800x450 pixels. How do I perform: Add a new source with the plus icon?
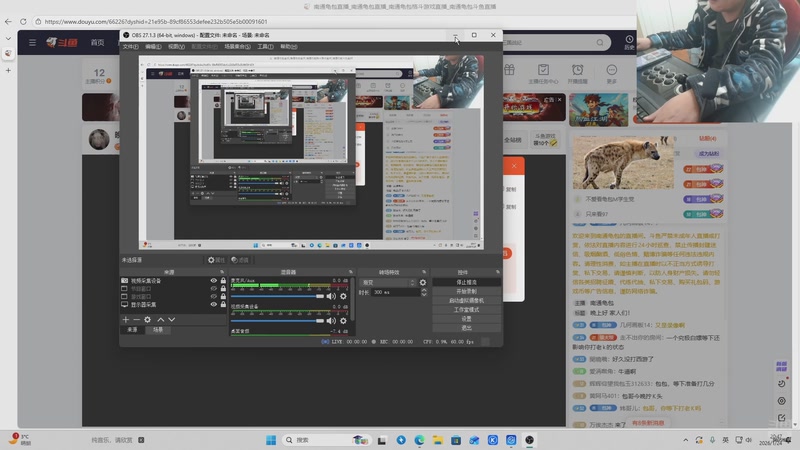(126, 319)
